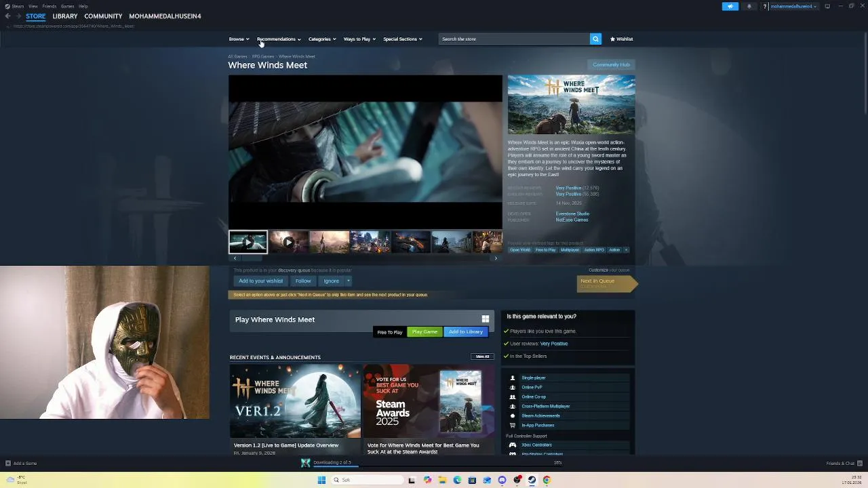Screen dimensions: 868x488
Task: Click Add to your wishlist button
Action: click(260, 281)
